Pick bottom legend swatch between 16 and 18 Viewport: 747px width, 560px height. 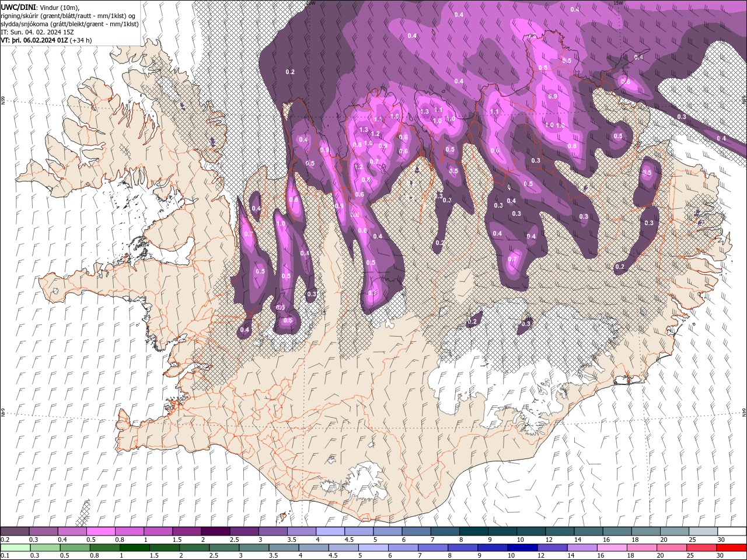(612, 547)
